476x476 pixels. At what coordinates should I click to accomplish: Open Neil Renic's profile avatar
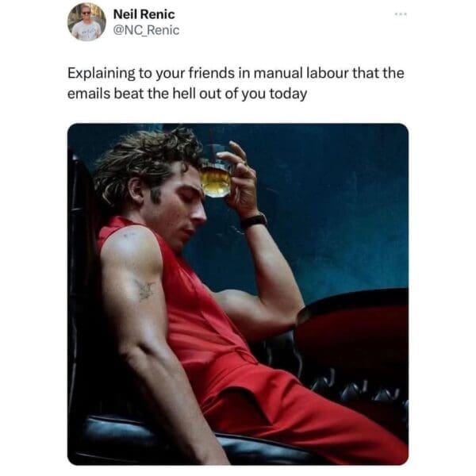(86, 22)
